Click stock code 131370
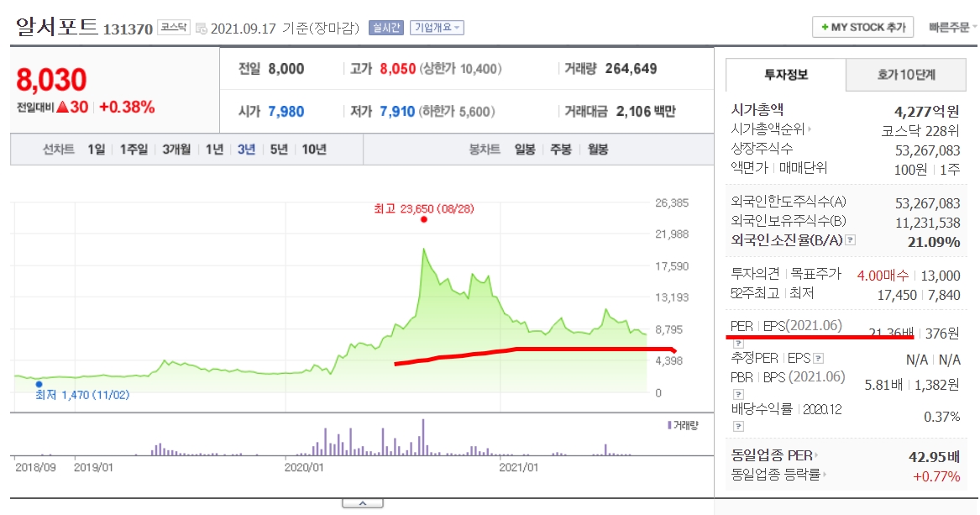Viewport: 980px width, 515px height. [128, 29]
